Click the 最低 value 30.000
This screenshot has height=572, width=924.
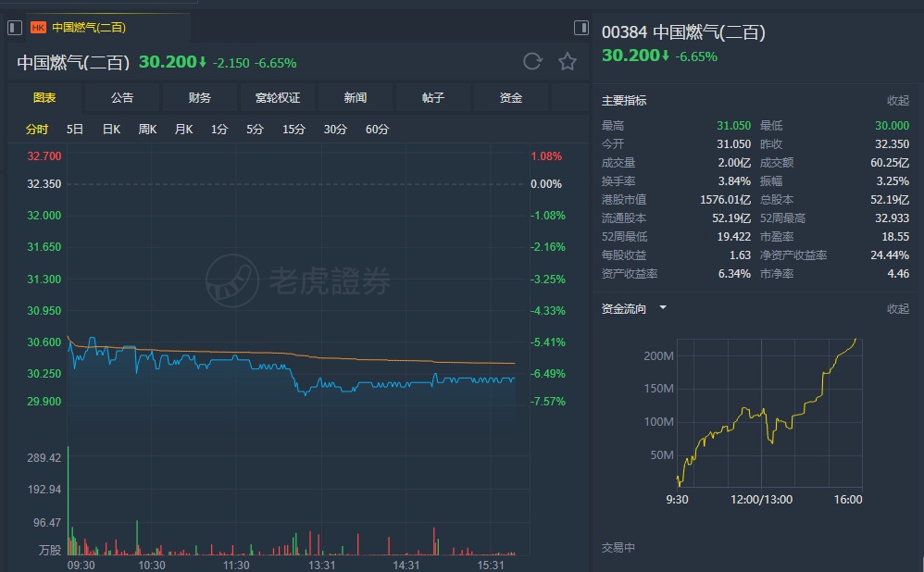[893, 126]
